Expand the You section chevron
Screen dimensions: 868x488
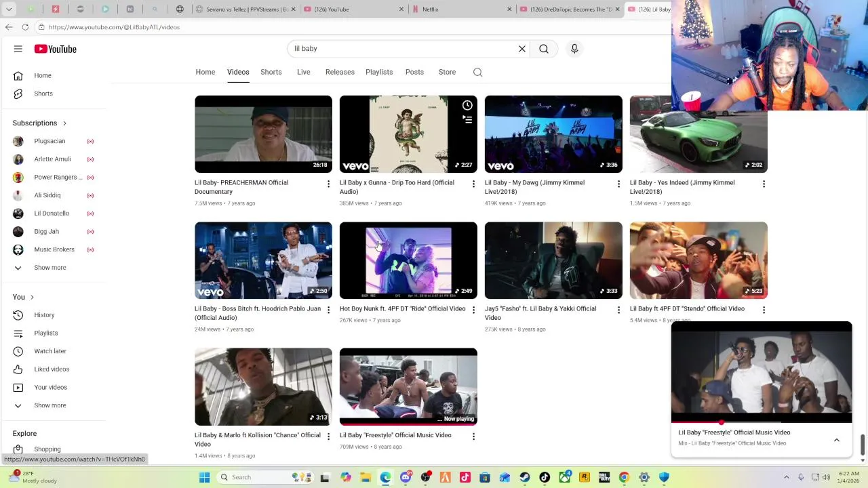pyautogui.click(x=32, y=298)
